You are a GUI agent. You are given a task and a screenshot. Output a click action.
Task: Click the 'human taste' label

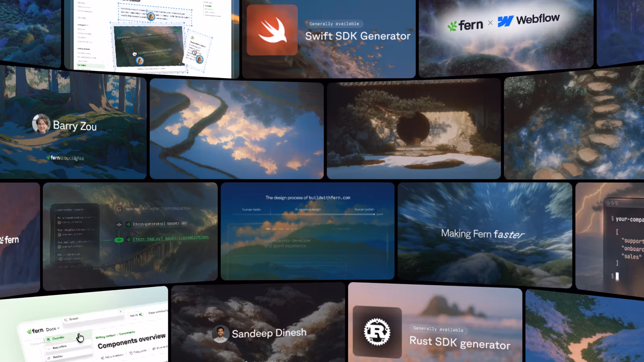click(251, 210)
